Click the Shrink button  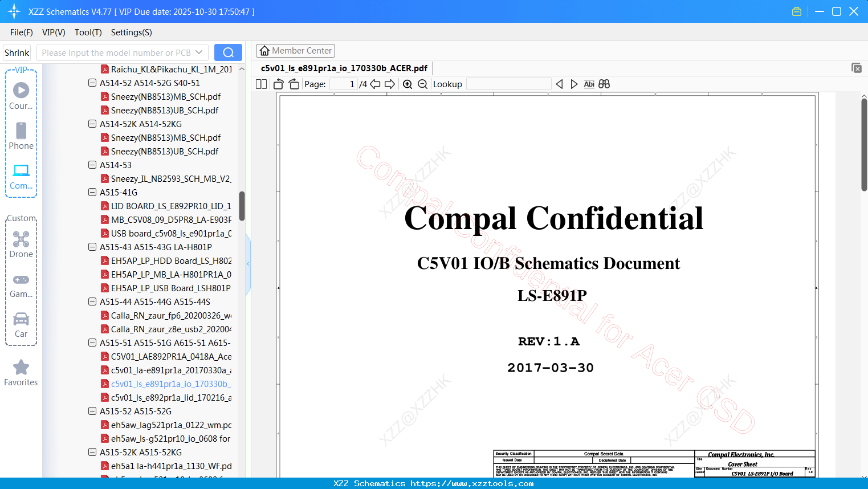(x=17, y=52)
